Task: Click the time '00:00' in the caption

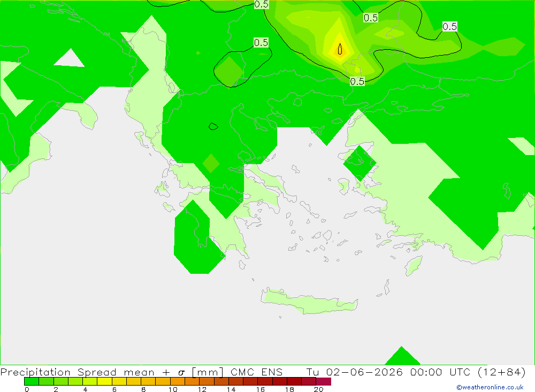Action: (x=426, y=372)
